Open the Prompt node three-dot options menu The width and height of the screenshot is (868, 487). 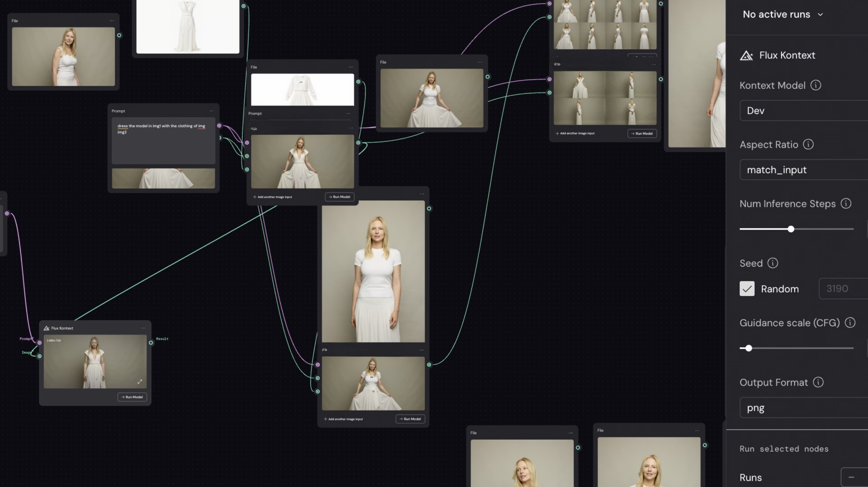(x=212, y=111)
